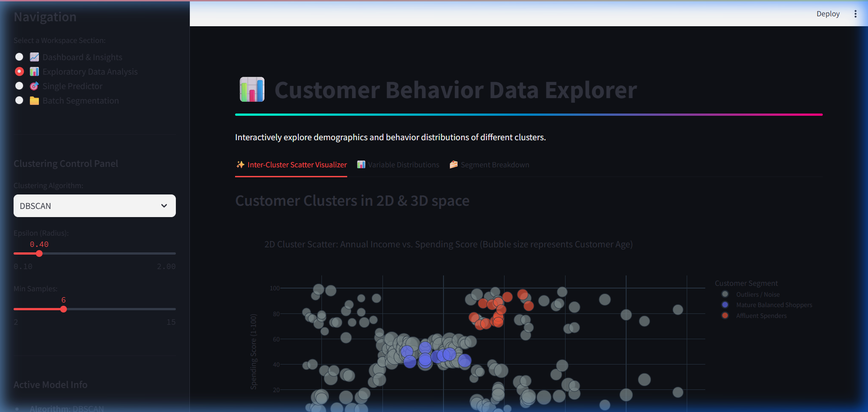
Task: Click the Epsilon radius slider handle
Action: (39, 254)
